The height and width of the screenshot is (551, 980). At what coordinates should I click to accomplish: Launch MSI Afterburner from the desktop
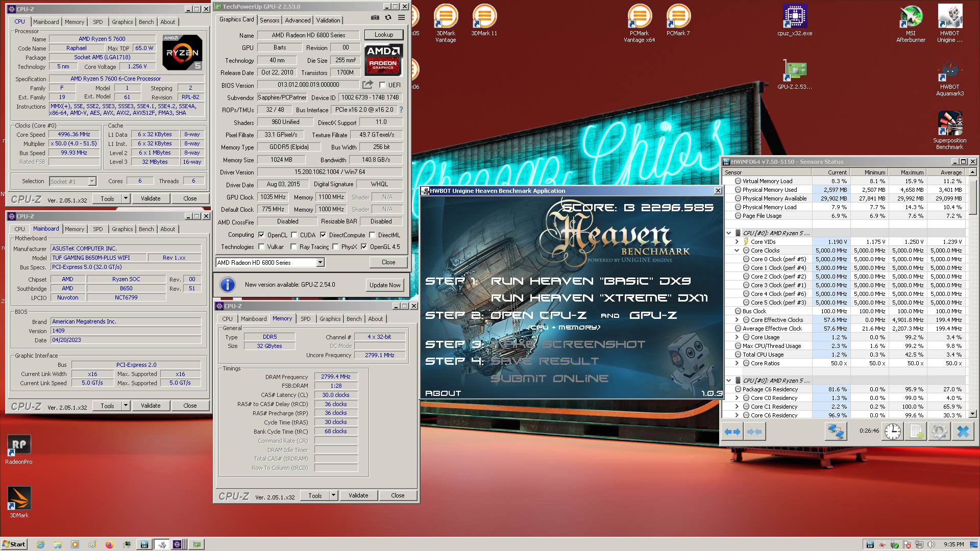click(x=911, y=23)
